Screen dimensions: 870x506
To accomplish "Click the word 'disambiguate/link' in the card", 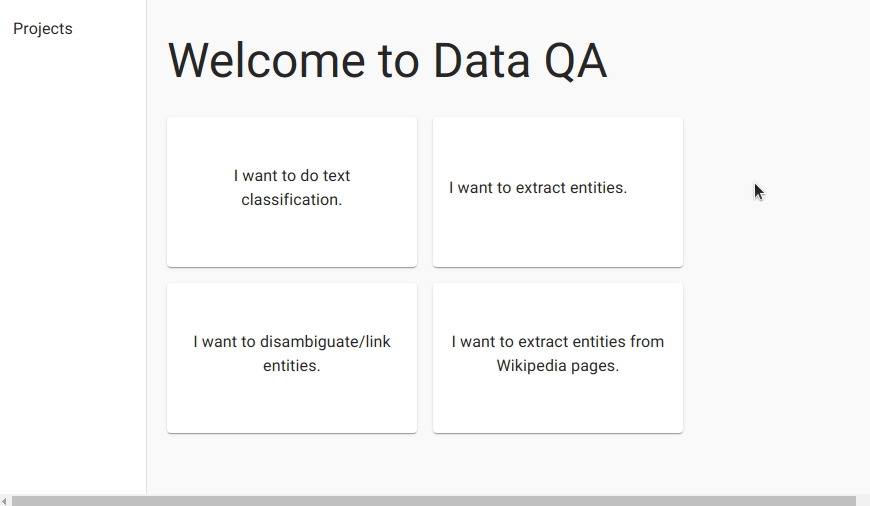I will click(x=325, y=342).
